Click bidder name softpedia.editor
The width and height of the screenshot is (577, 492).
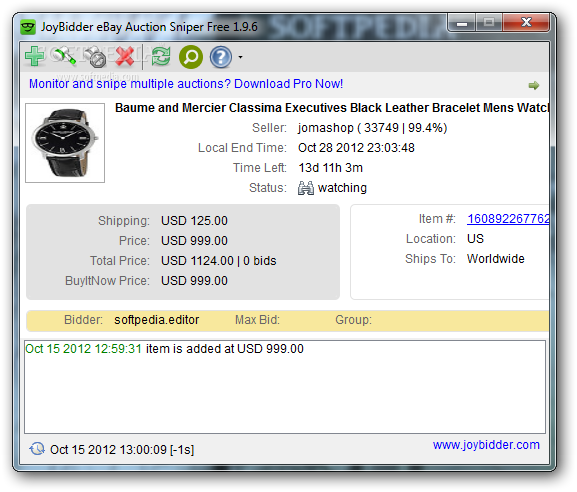tap(156, 320)
